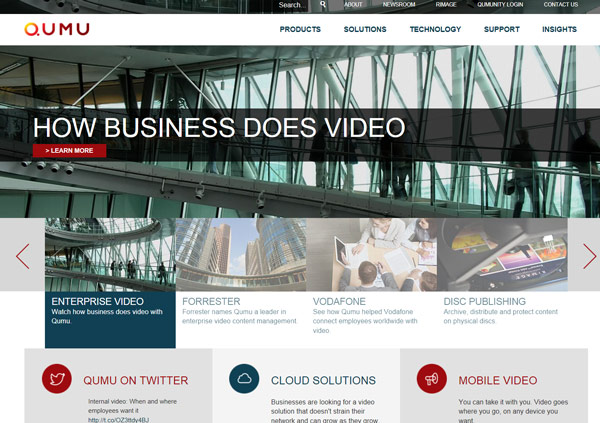Click the Qumu logo
This screenshot has height=423, width=600.
(57, 29)
